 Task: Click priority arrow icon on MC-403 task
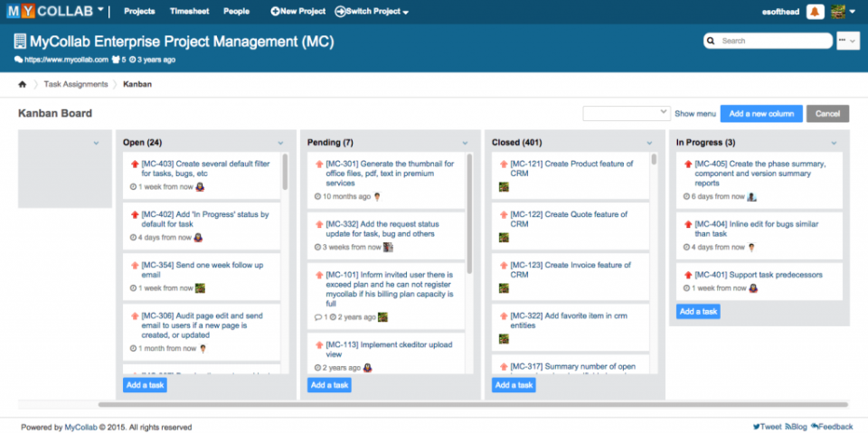pos(134,164)
